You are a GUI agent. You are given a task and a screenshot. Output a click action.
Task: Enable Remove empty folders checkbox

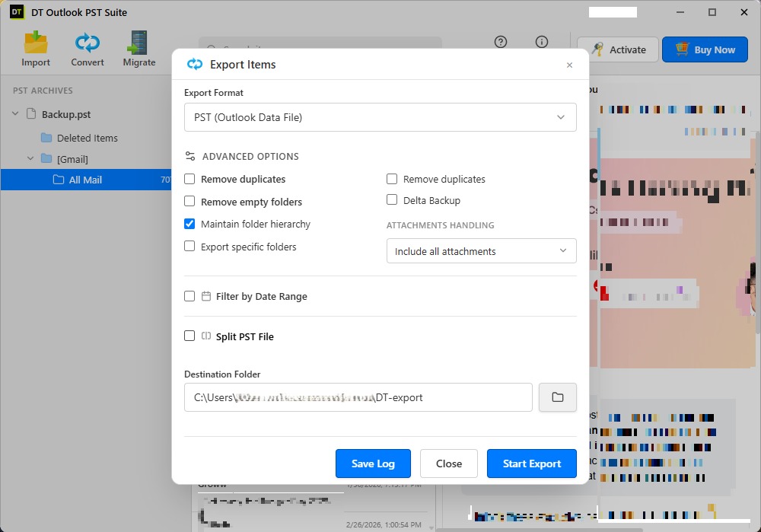click(x=189, y=202)
